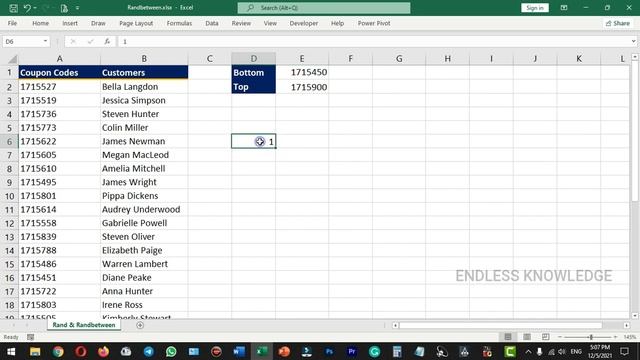Select the Customers header cell
640x360 pixels.
pos(144,73)
